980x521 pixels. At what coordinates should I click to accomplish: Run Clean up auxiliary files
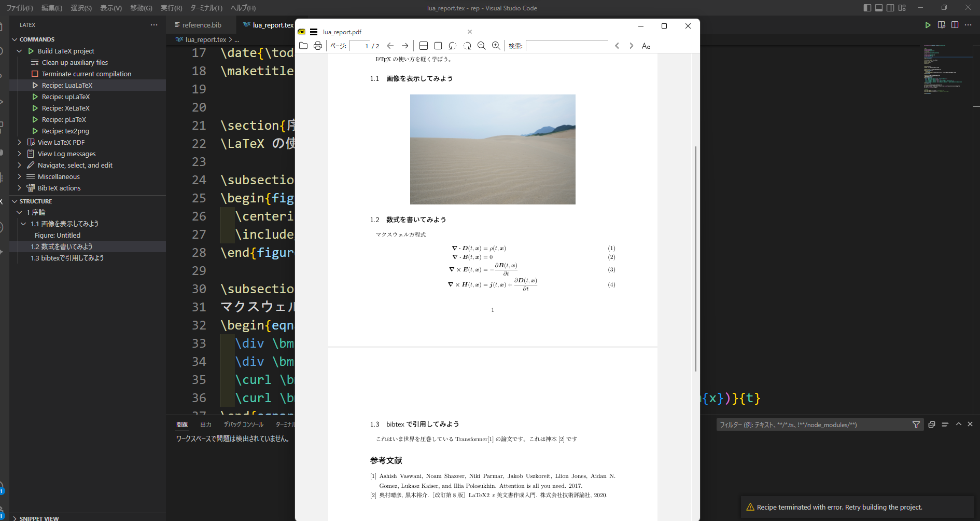[75, 62]
